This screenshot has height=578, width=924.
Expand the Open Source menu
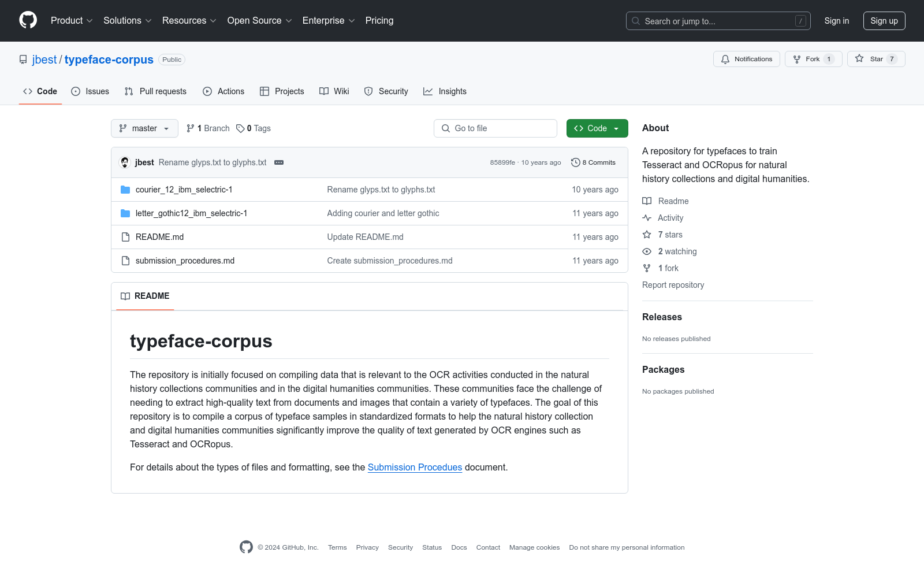260,20
